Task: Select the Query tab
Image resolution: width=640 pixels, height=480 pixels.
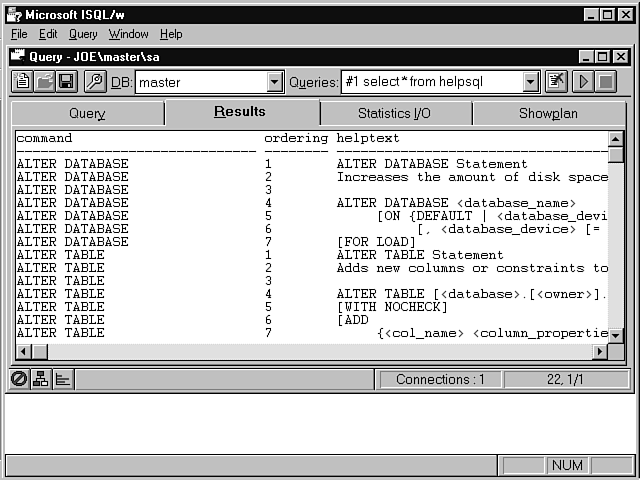Action: coord(87,113)
